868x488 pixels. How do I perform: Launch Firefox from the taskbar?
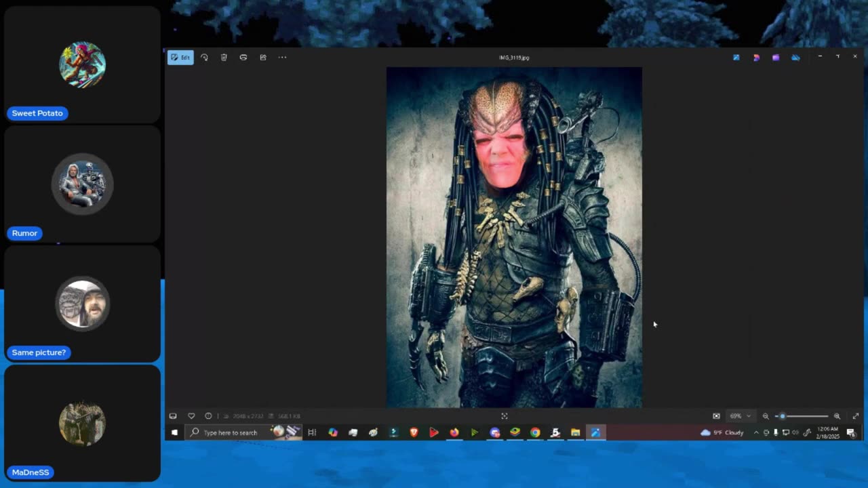[454, 432]
